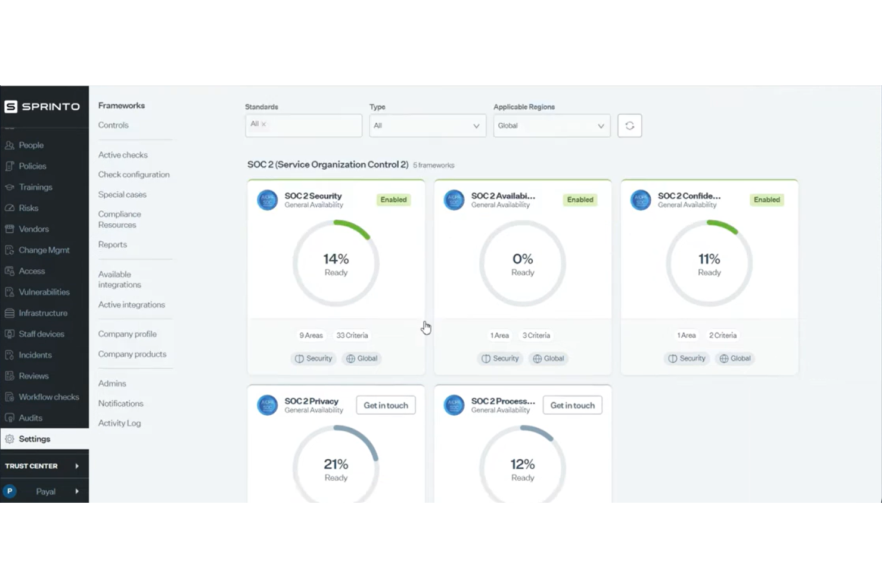Click the SOC 2 Confidentiality badge icon
This screenshot has height=588, width=882.
641,200
